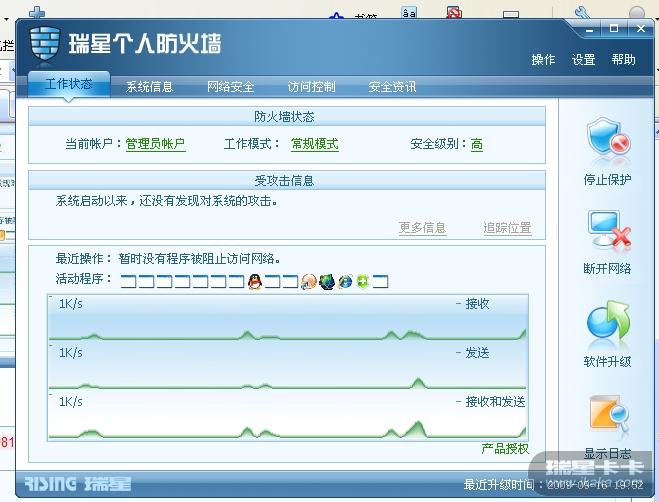The image size is (659, 502).
Task: Click the 防火墙状态 section header
Action: pyautogui.click(x=287, y=116)
